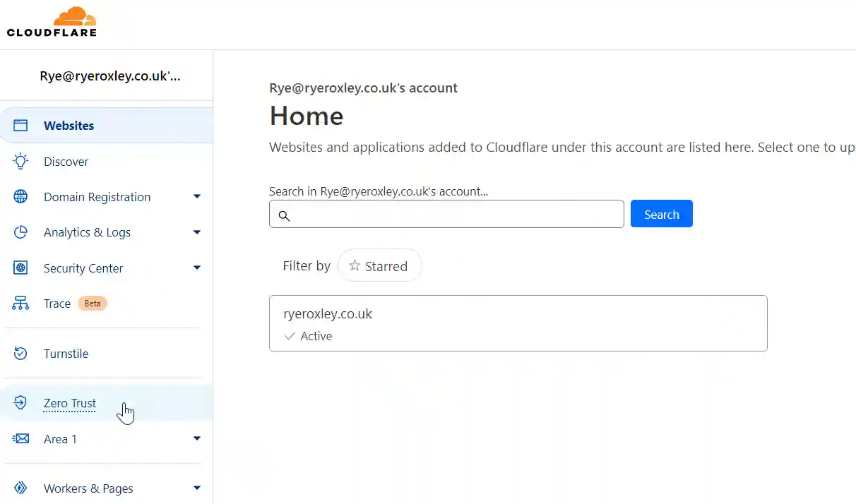856x504 pixels.
Task: Click the Workers & Pages icon
Action: (x=20, y=488)
